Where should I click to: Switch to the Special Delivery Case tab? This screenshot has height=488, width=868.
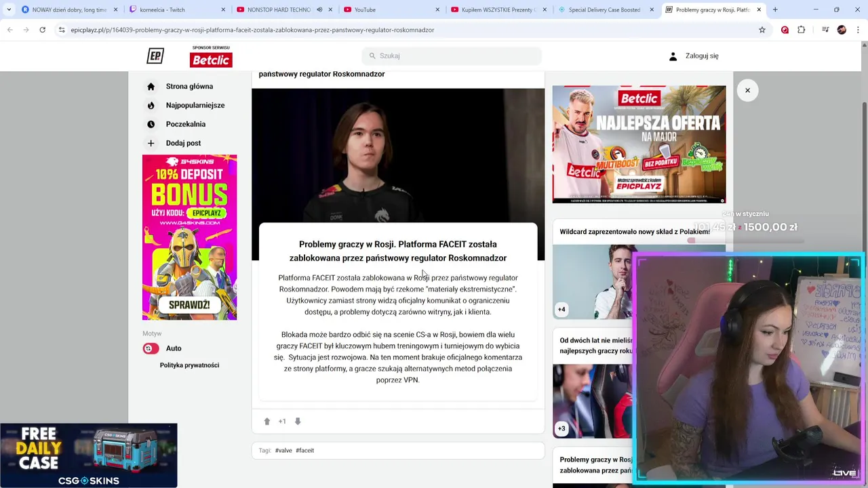(605, 9)
